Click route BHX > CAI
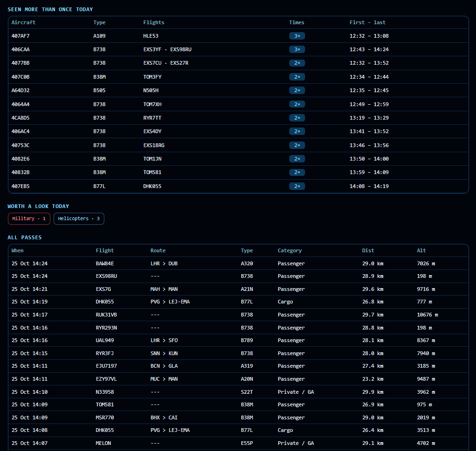The width and height of the screenshot is (476, 451). pos(164,417)
